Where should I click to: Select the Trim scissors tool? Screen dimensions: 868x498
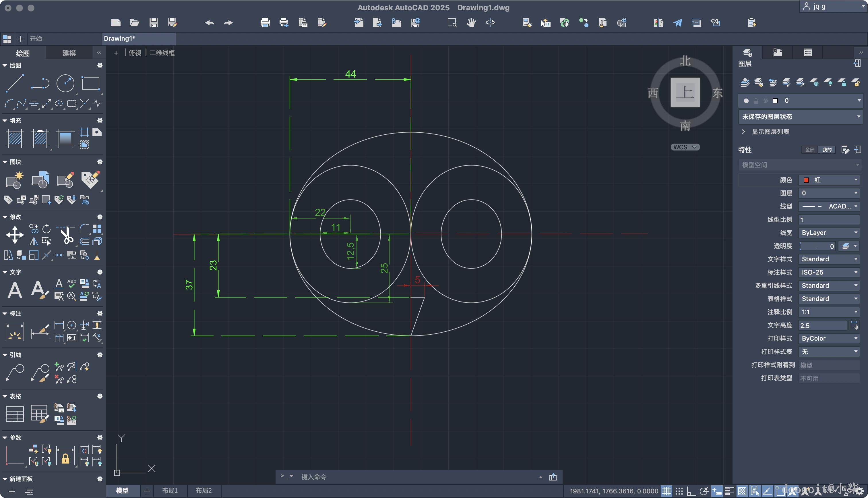66,235
